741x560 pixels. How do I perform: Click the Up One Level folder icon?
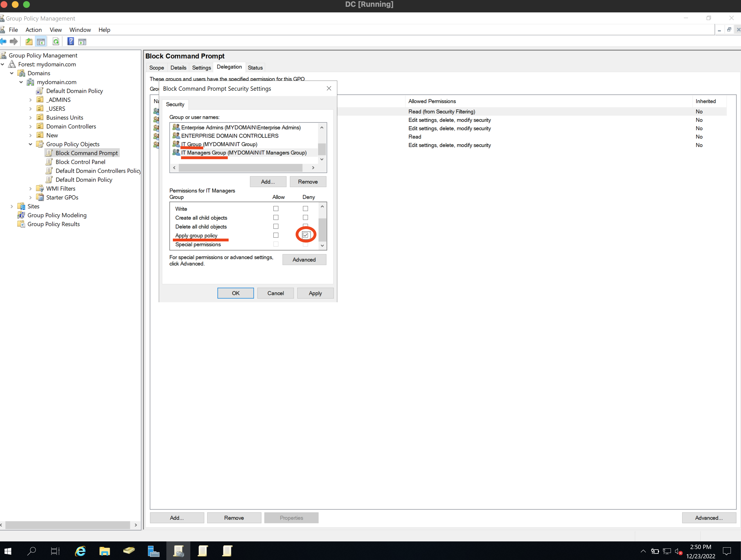coord(29,42)
